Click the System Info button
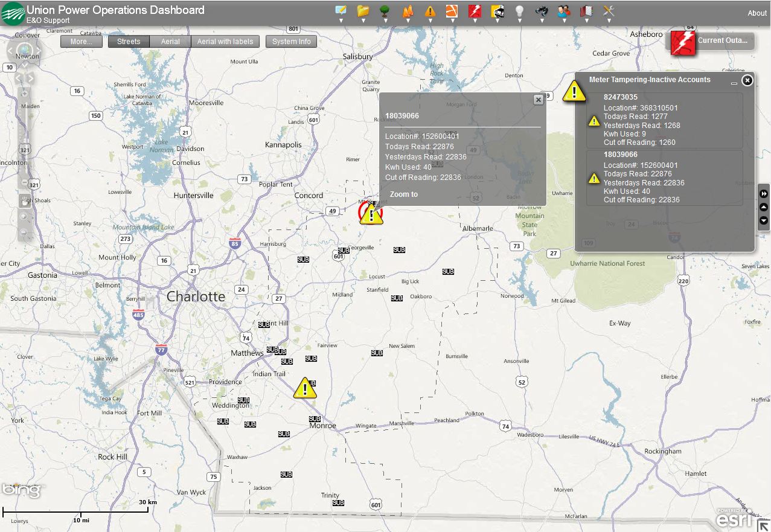 point(291,42)
